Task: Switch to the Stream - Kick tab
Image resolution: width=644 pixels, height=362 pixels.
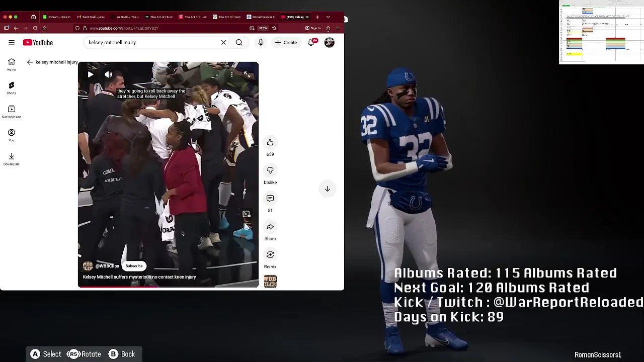Action: (x=57, y=17)
